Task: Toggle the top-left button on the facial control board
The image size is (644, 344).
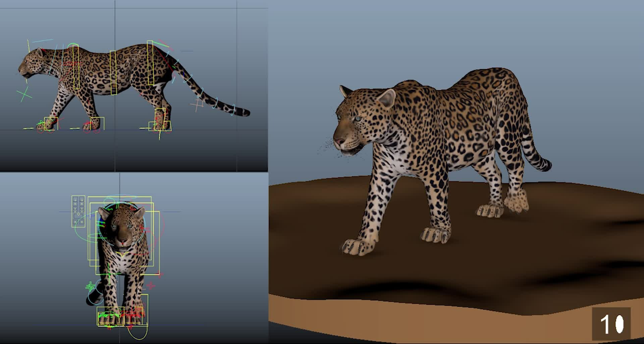Action: click(x=75, y=199)
